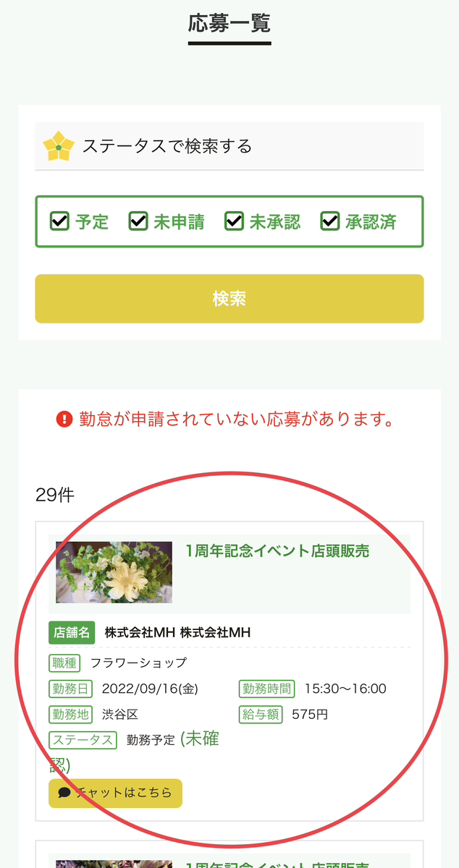The height and width of the screenshot is (868, 459).
Task: Click the 勤務時間 label tag
Action: (266, 689)
